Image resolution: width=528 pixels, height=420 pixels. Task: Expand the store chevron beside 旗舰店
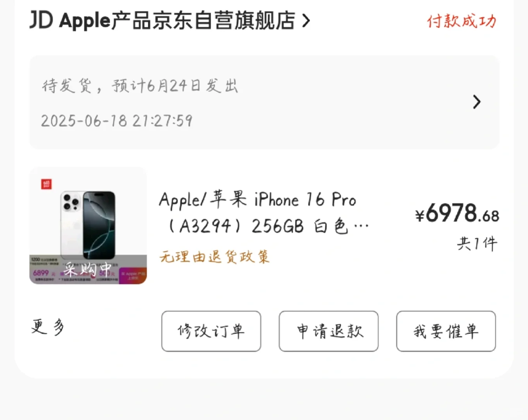(x=306, y=21)
